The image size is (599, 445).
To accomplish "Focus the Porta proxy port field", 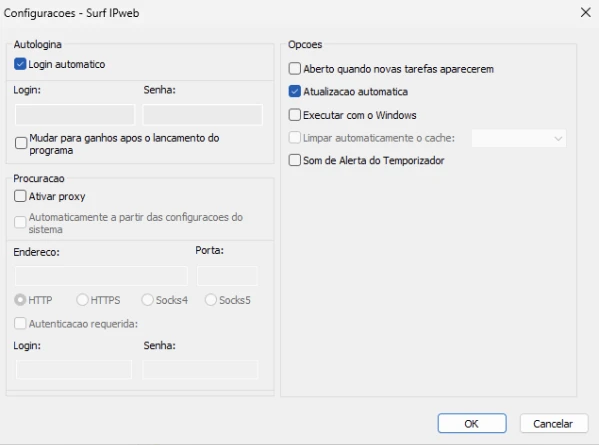I will [x=227, y=276].
